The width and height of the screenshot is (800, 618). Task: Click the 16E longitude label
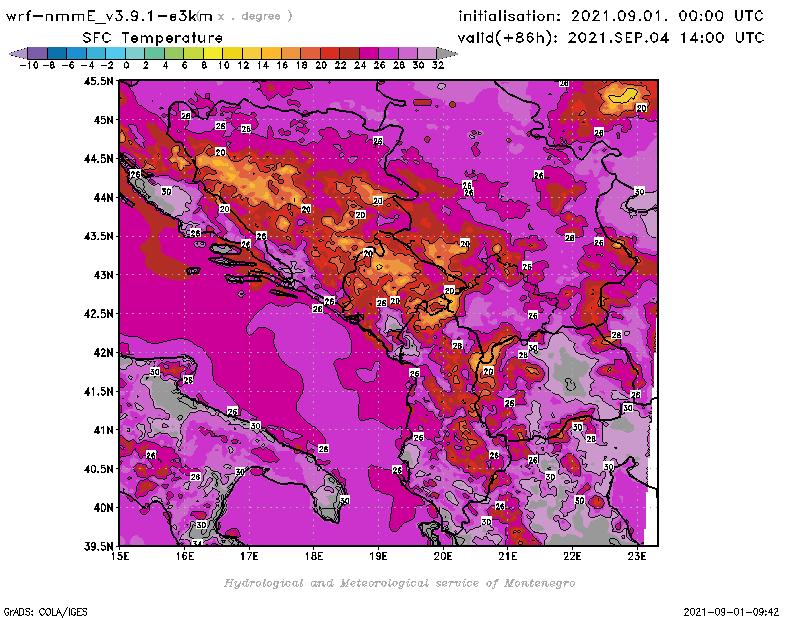tap(185, 556)
